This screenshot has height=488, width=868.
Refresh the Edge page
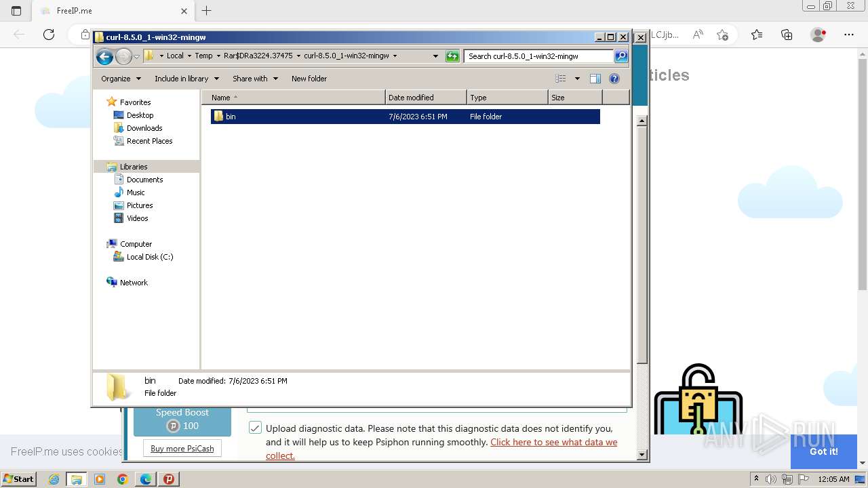click(49, 35)
